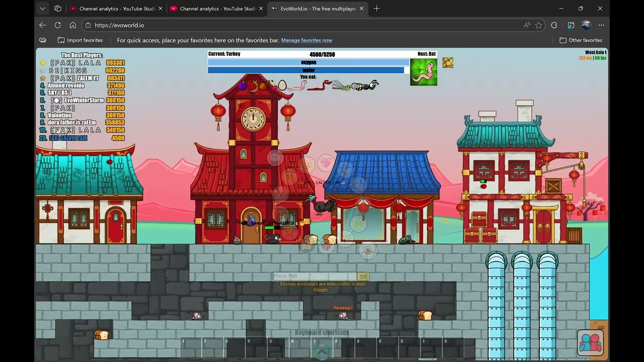Go to browser home page
The image size is (644, 362).
pyautogui.click(x=73, y=25)
